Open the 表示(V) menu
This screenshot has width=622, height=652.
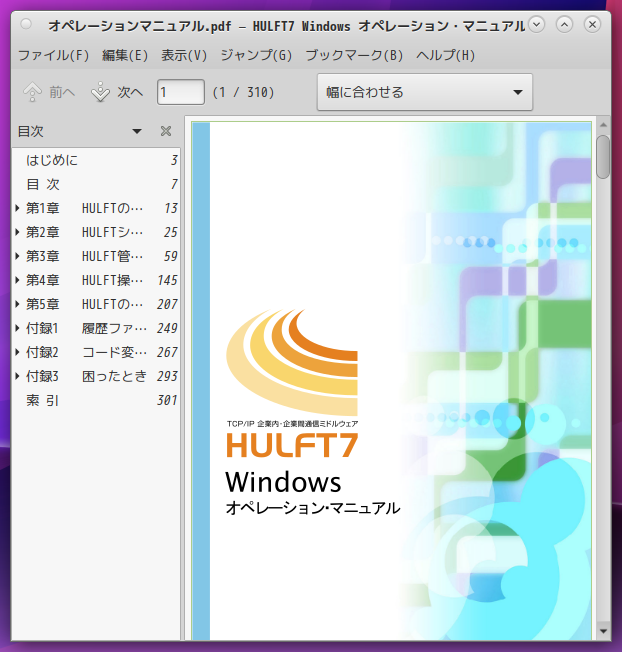pos(184,55)
